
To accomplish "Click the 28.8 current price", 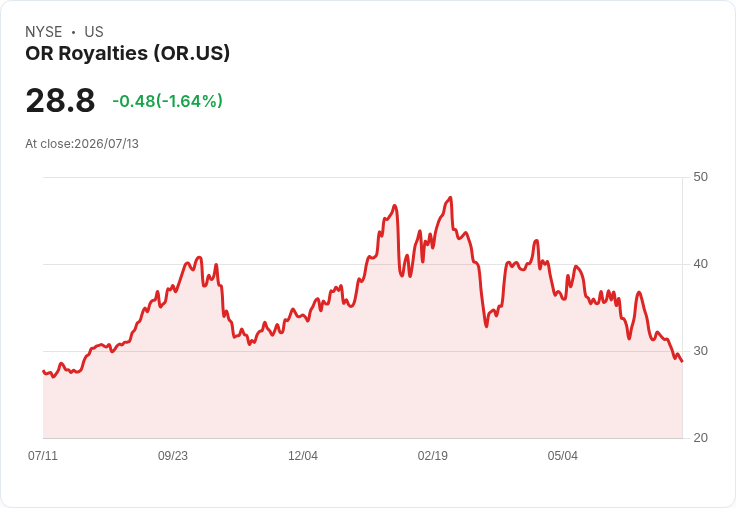I will (60, 101).
